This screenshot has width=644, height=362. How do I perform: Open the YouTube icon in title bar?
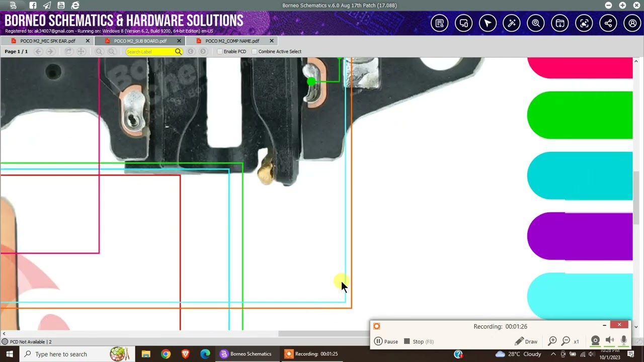pos(61,6)
